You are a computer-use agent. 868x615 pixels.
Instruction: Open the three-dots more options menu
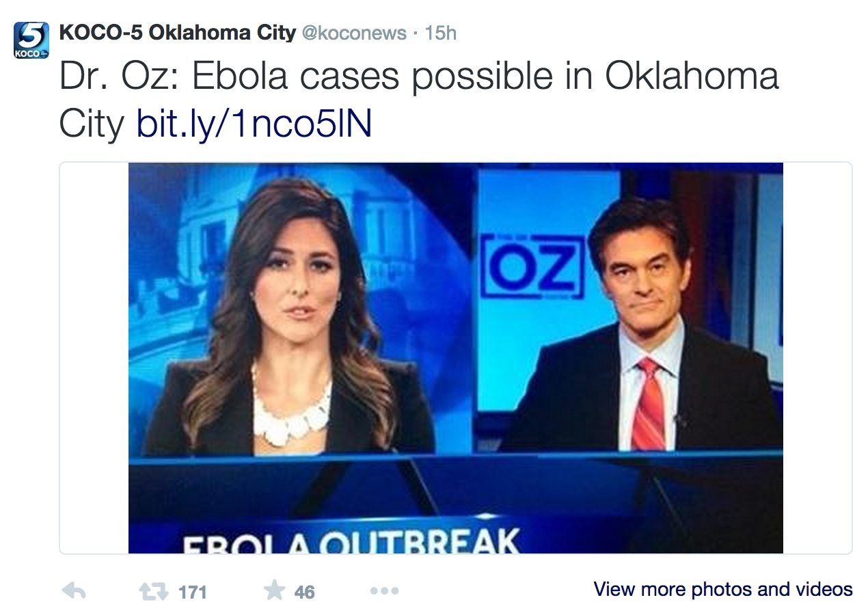pyautogui.click(x=384, y=590)
